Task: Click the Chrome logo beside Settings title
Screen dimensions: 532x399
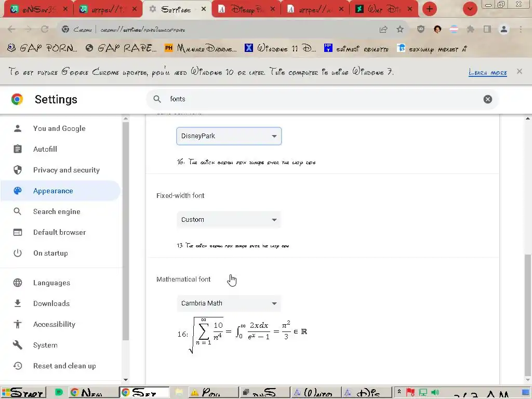Action: (17, 99)
